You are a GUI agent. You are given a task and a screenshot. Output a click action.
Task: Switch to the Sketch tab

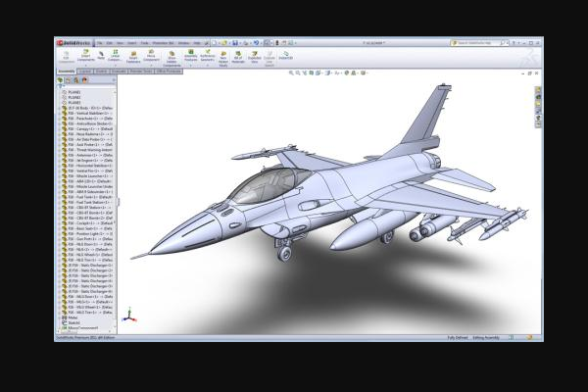[101, 71]
